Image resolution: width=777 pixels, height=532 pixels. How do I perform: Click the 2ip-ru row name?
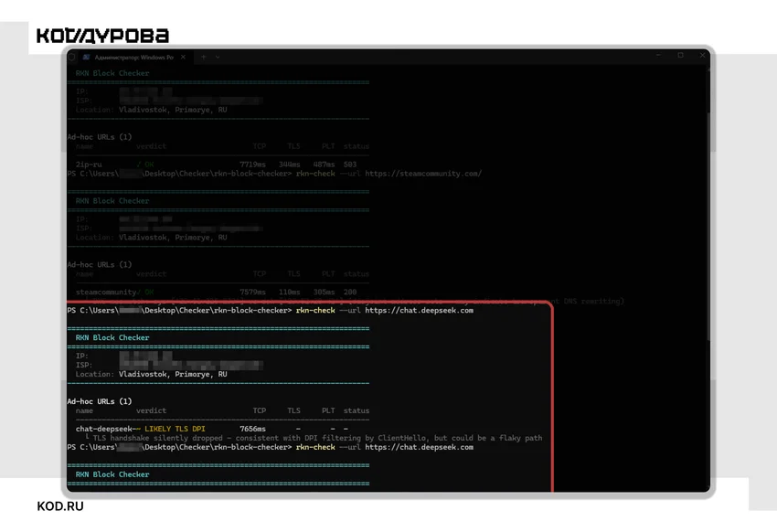point(89,164)
